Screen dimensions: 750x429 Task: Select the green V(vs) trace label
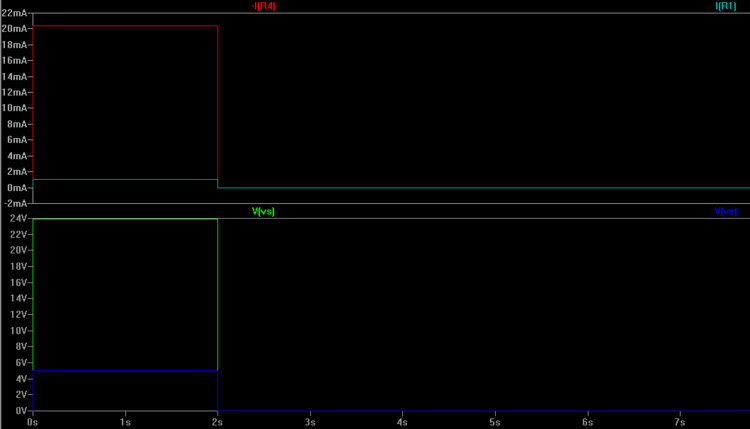pyautogui.click(x=264, y=212)
